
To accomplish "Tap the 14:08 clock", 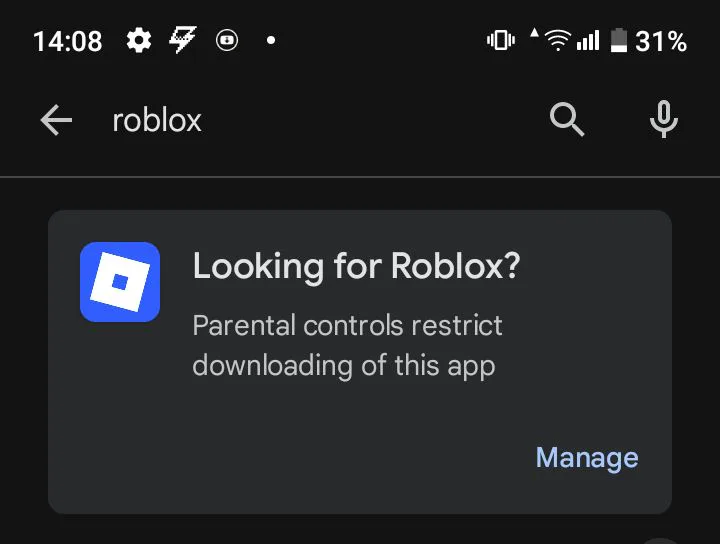I will (x=68, y=41).
